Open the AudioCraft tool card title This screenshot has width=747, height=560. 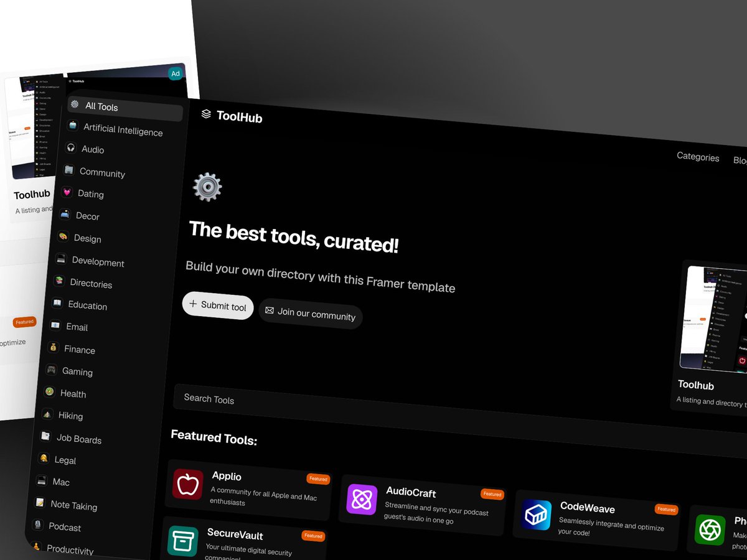[411, 493]
